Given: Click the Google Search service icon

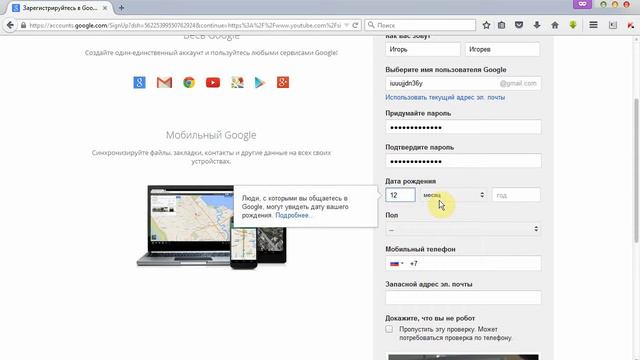Looking at the screenshot, I should click(139, 82).
